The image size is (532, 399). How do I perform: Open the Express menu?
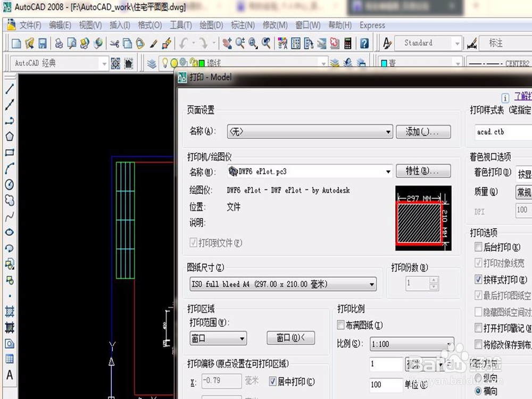click(372, 25)
